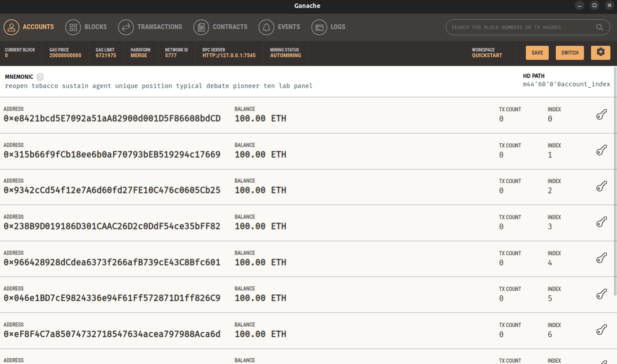
Task: Open the ACCOUNTS section icon
Action: (x=11, y=27)
